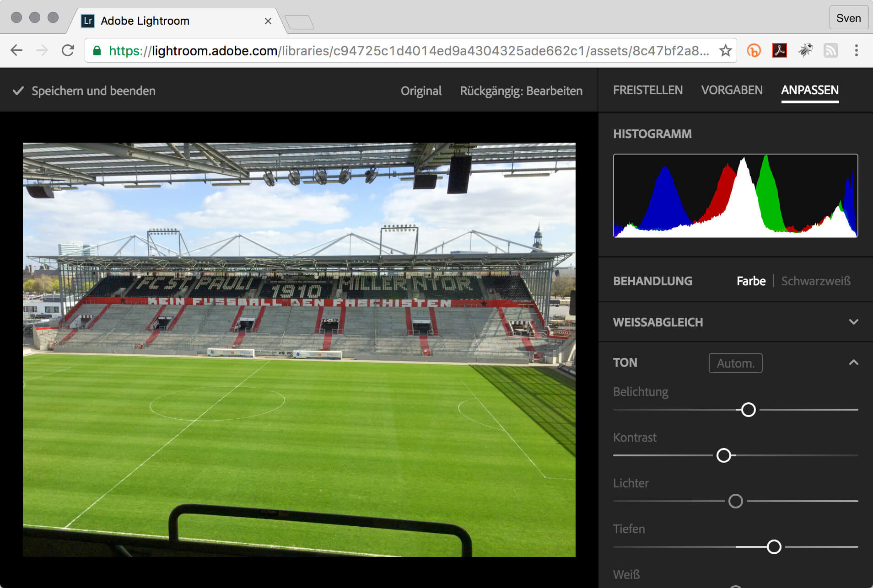Bookmark page with star icon

(726, 50)
